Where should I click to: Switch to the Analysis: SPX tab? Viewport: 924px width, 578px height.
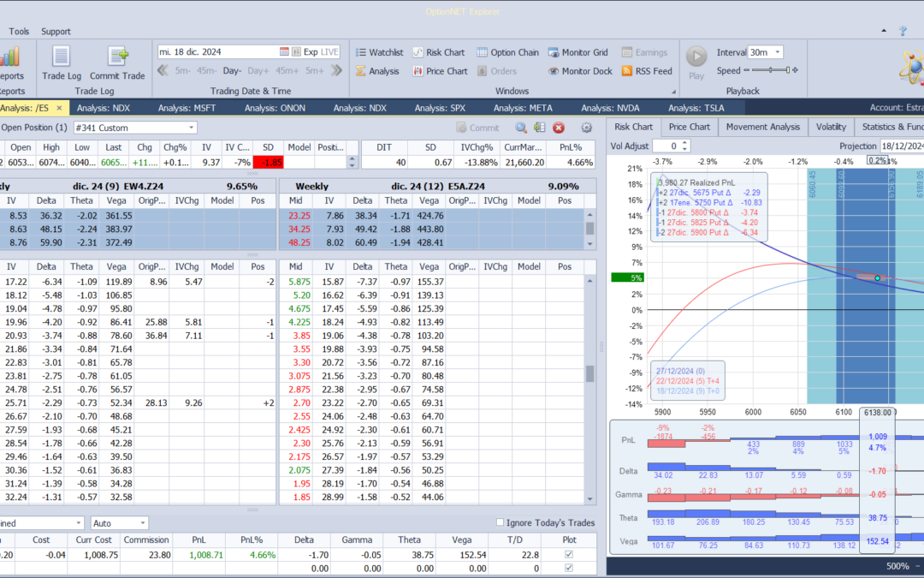click(x=440, y=108)
